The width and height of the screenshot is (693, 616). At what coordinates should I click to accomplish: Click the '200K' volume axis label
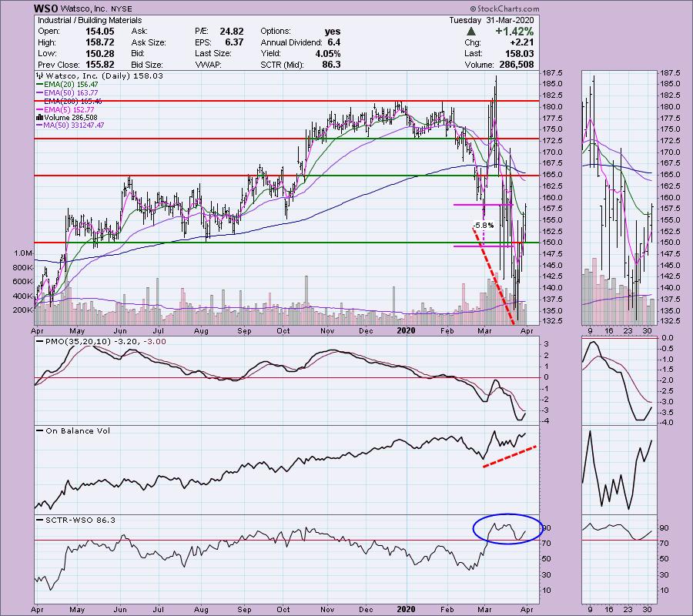click(23, 310)
